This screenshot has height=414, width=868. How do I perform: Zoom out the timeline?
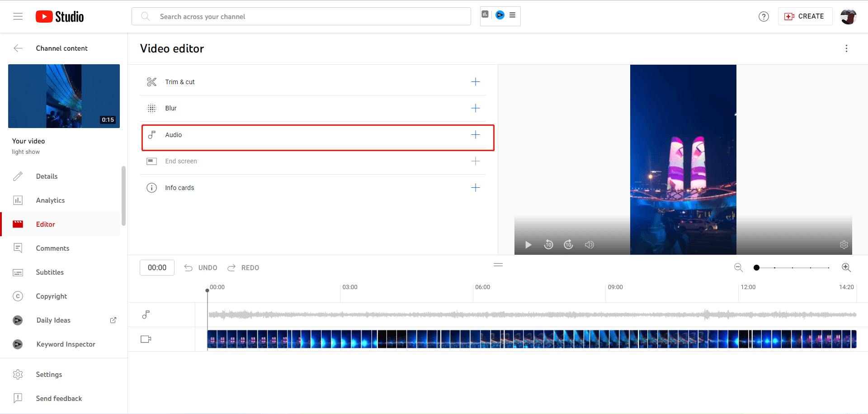(x=738, y=267)
